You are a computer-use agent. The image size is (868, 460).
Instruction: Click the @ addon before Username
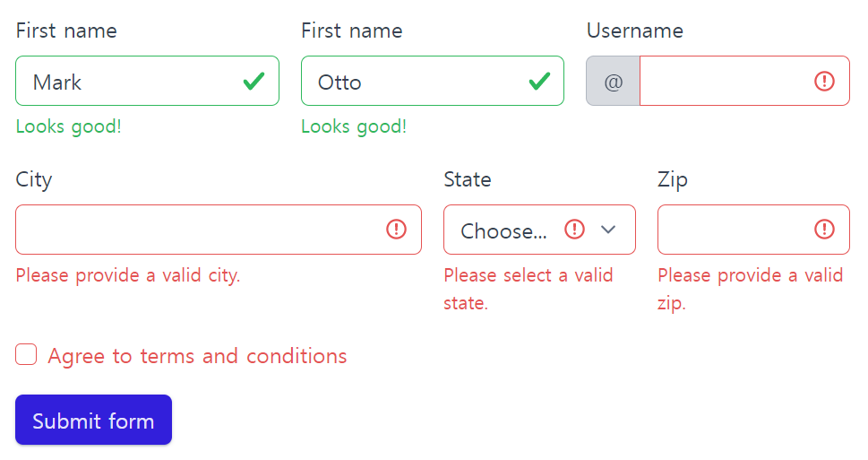614,81
